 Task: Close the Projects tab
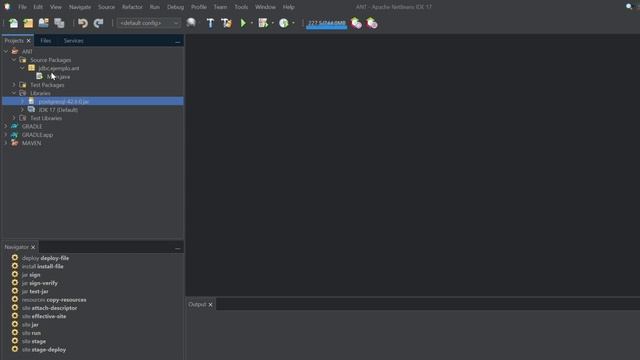(x=29, y=41)
